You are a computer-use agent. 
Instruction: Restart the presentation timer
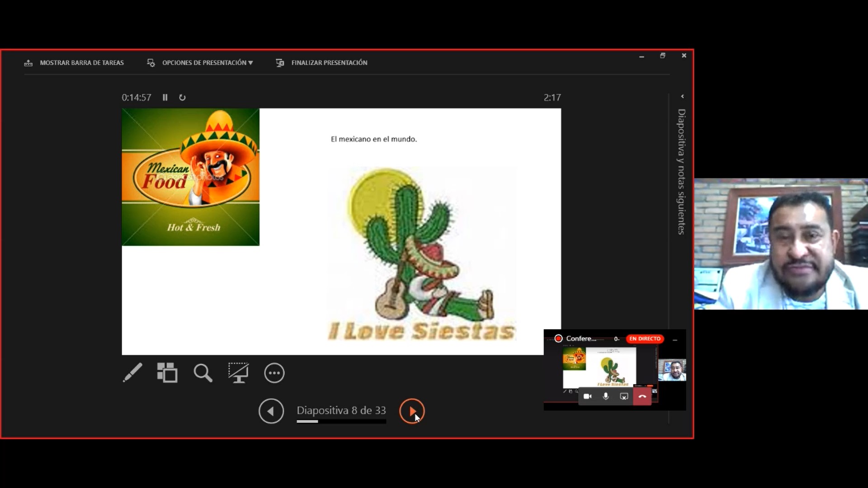(182, 98)
